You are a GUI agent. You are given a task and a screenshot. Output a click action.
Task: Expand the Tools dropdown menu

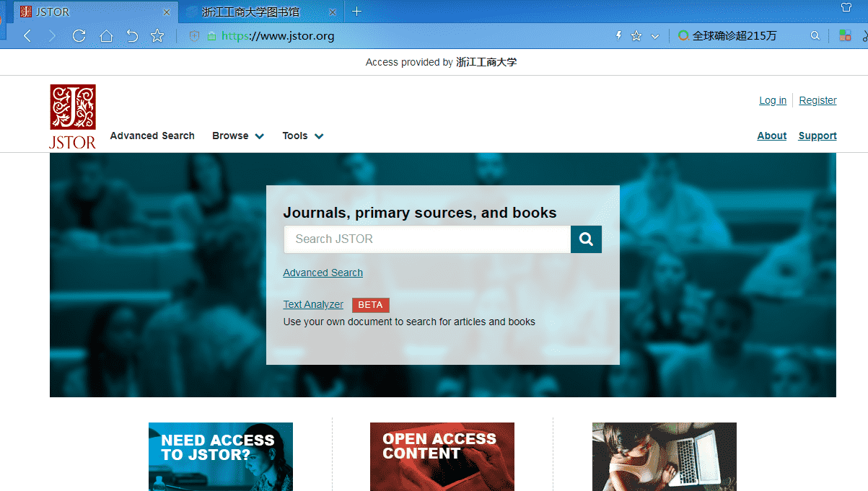pyautogui.click(x=303, y=136)
